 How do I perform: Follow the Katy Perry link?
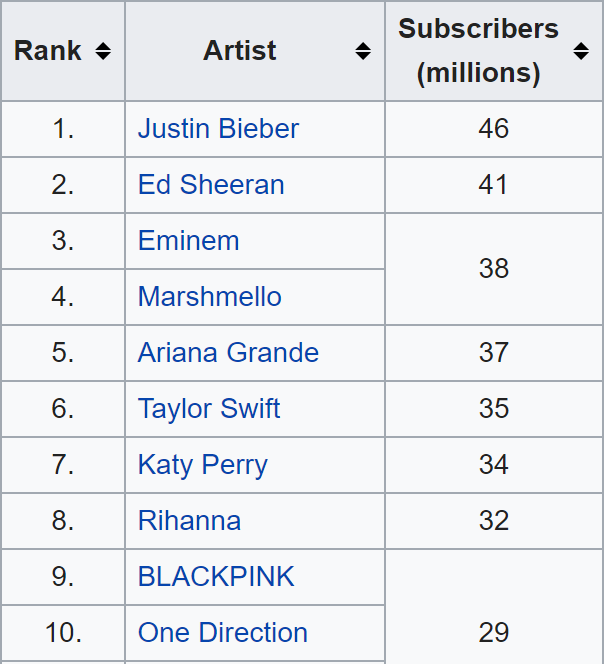(202, 465)
